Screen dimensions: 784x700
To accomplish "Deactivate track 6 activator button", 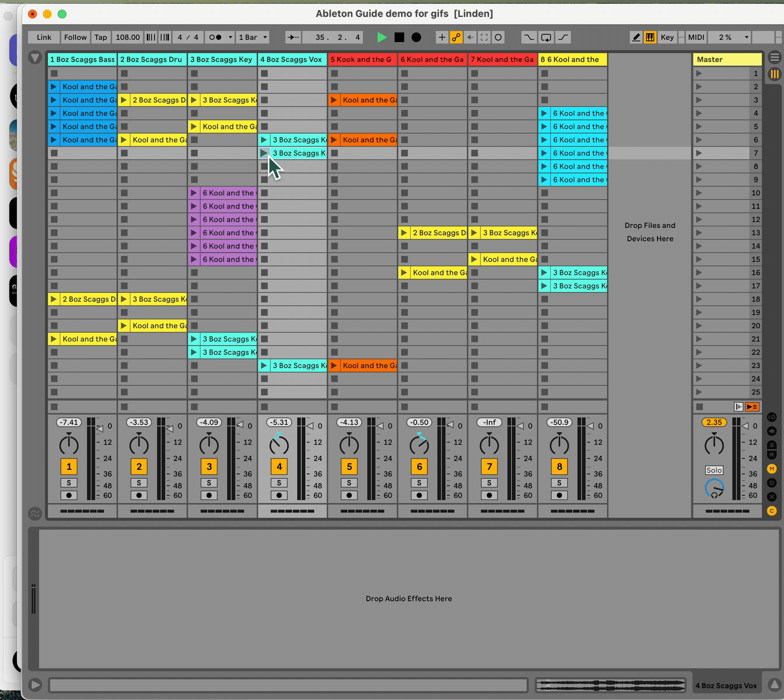I will tap(419, 466).
